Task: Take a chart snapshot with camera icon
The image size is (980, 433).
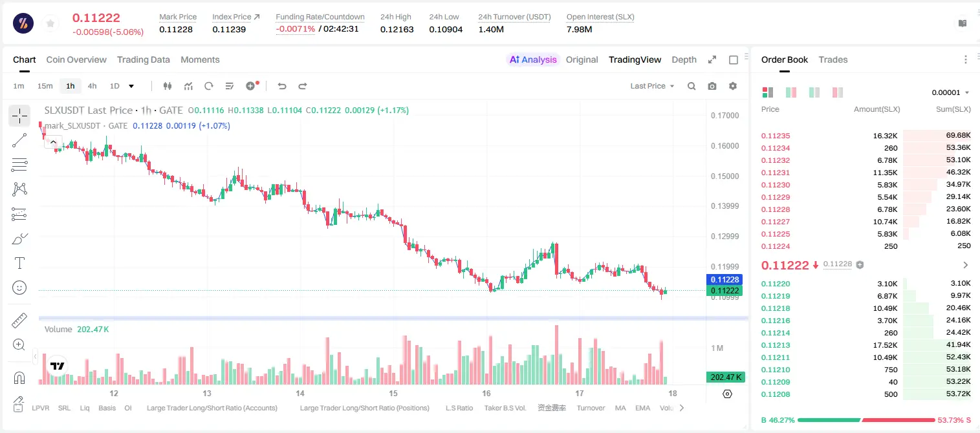Action: (x=712, y=86)
